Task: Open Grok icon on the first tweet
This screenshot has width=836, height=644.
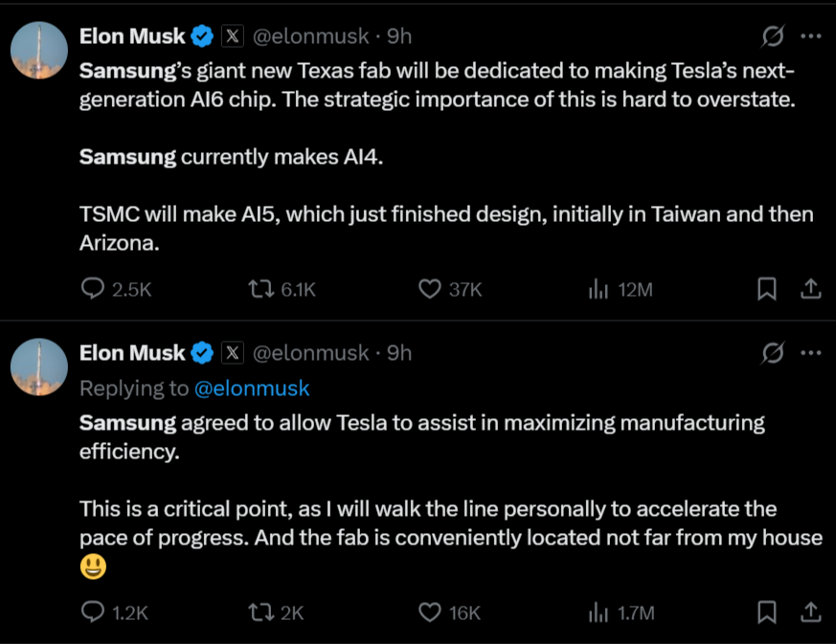Action: [x=772, y=36]
